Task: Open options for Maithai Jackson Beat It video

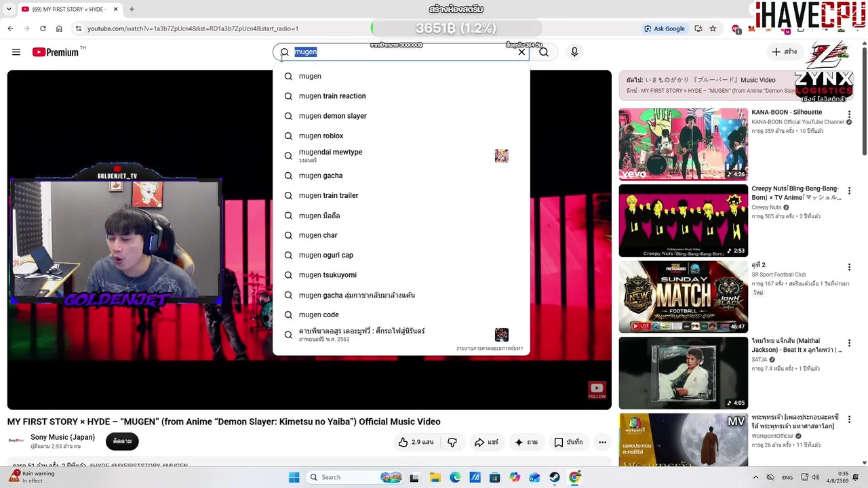Action: (x=849, y=344)
